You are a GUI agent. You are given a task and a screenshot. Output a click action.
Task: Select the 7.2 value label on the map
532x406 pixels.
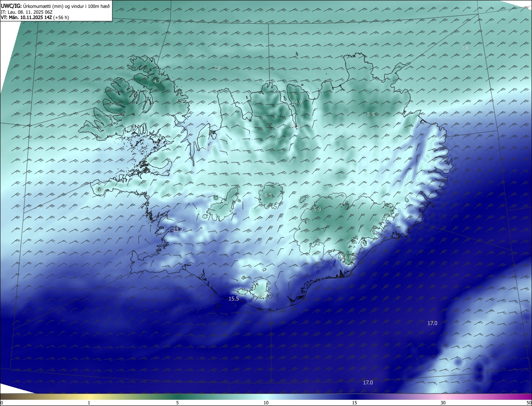[217, 68]
